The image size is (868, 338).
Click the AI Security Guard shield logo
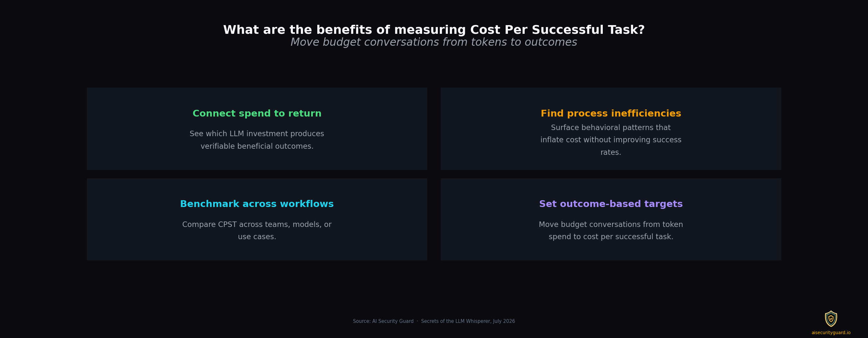coord(831,319)
